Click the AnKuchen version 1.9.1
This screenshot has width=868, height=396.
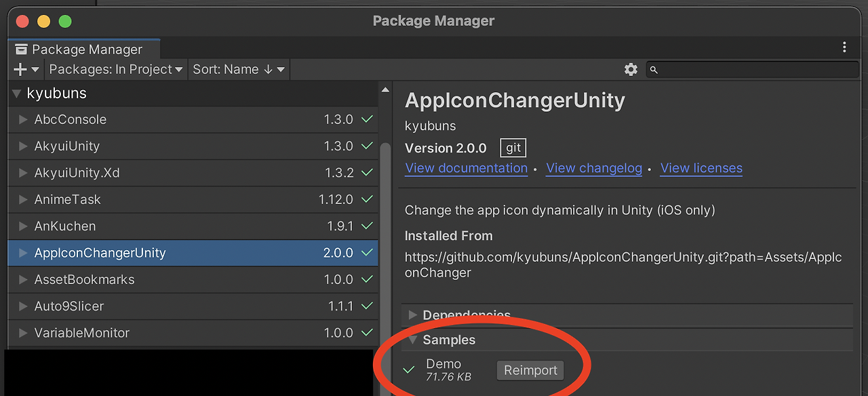pyautogui.click(x=340, y=226)
